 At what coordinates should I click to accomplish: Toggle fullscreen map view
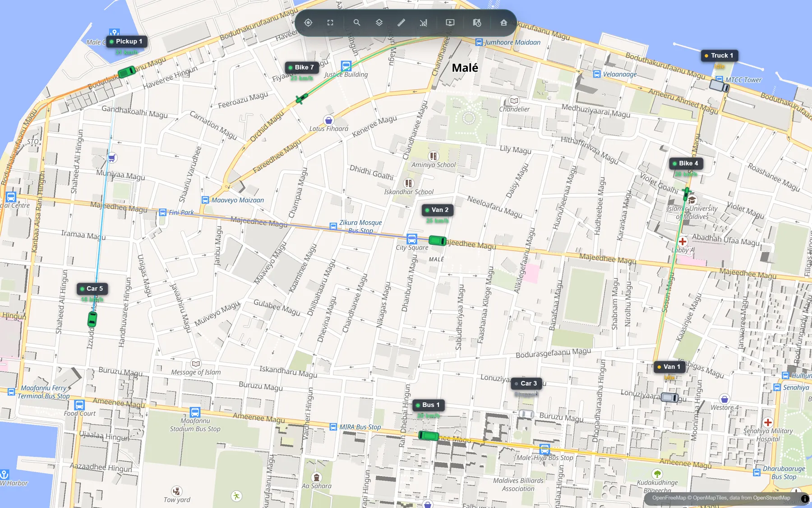[330, 23]
